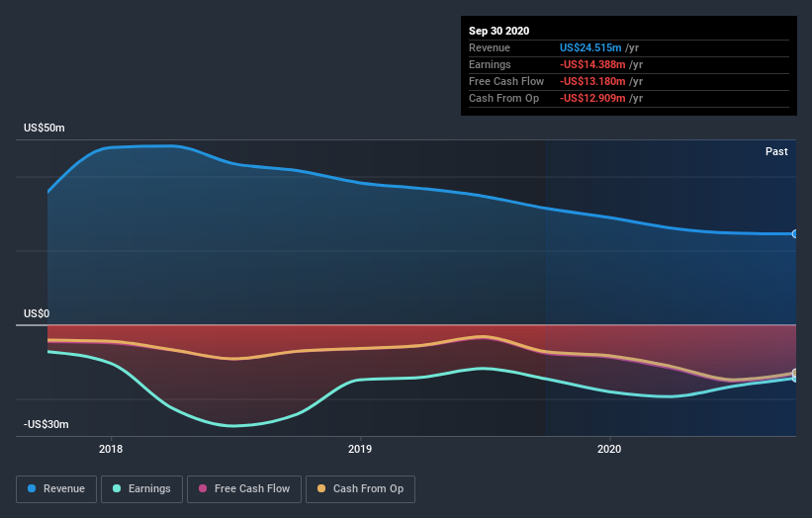Click the Revenue row label in tooltip
Image resolution: width=812 pixels, height=518 pixels.
(490, 47)
